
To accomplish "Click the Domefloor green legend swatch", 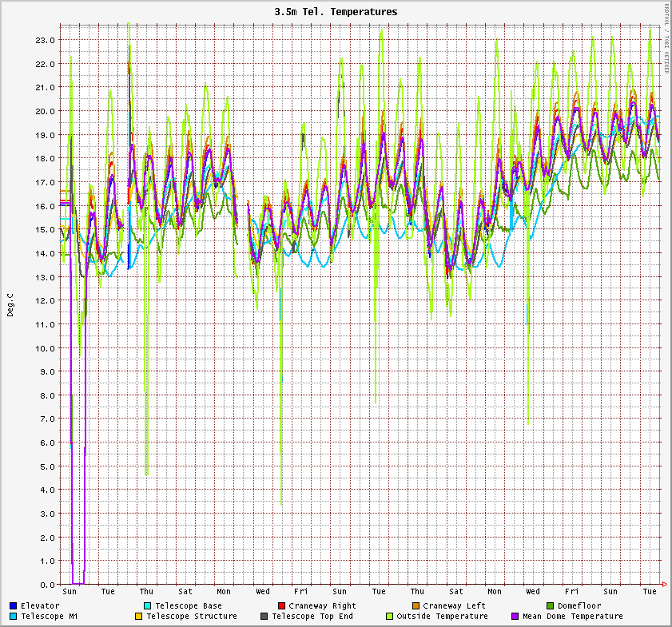I will [550, 606].
